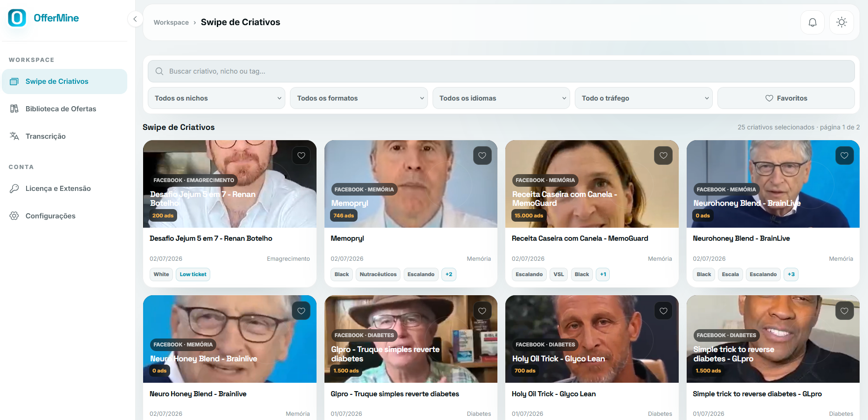Click the Transcrição translate icon
This screenshot has height=420, width=868.
(x=14, y=136)
